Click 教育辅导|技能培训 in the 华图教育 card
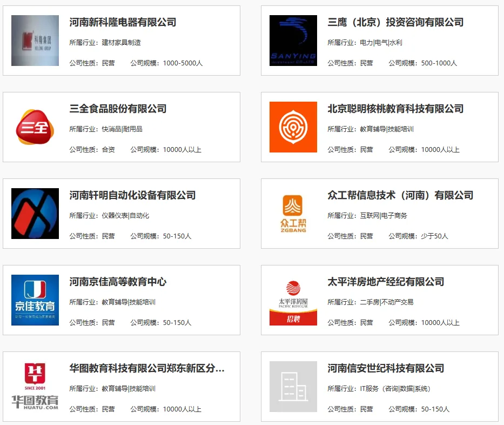The image size is (504, 425). 129,389
